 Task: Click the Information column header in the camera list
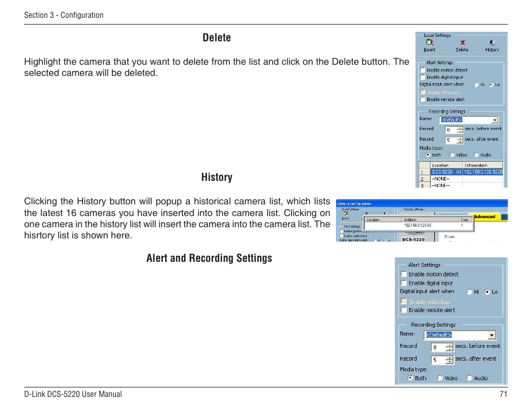[x=483, y=165]
